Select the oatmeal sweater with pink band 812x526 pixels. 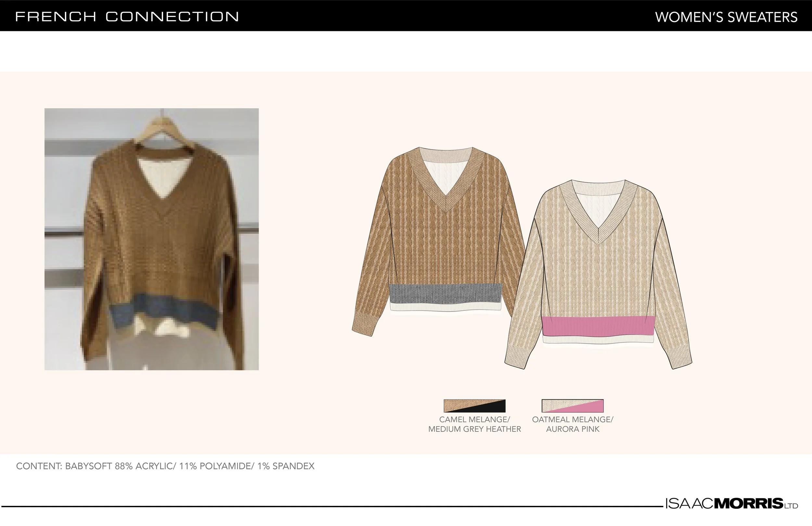coord(598,274)
